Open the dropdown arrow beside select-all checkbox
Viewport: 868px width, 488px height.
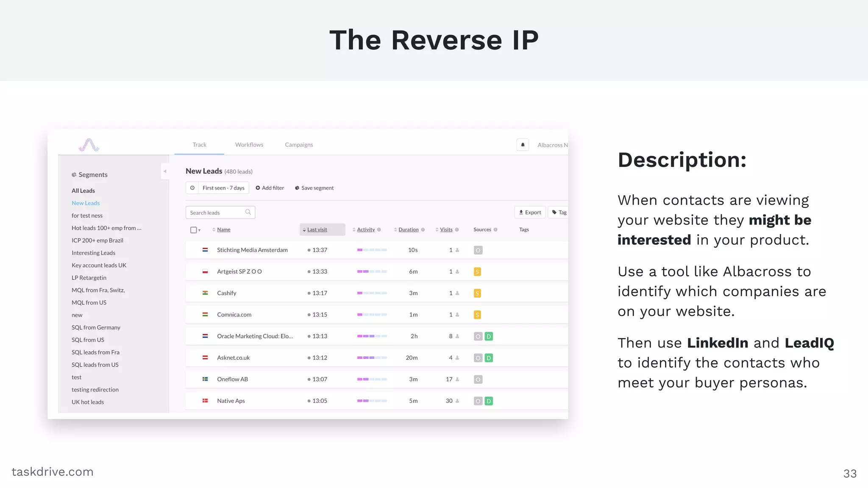[x=199, y=230]
